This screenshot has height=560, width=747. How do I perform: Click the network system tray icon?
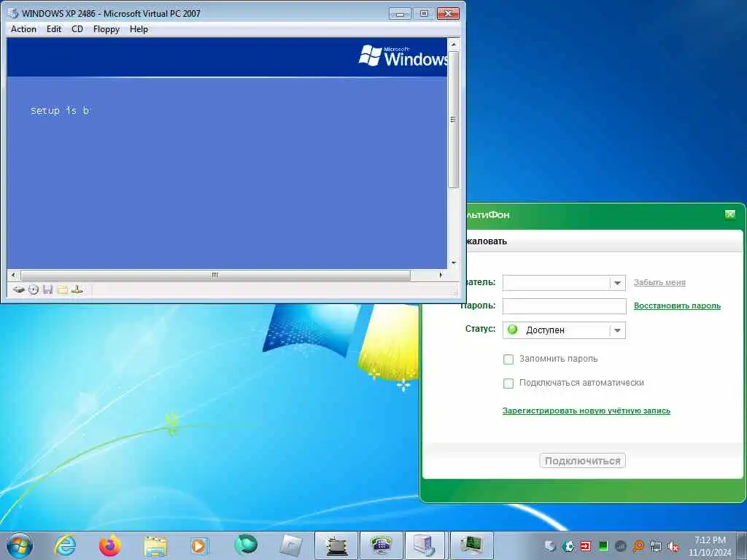coord(656,546)
